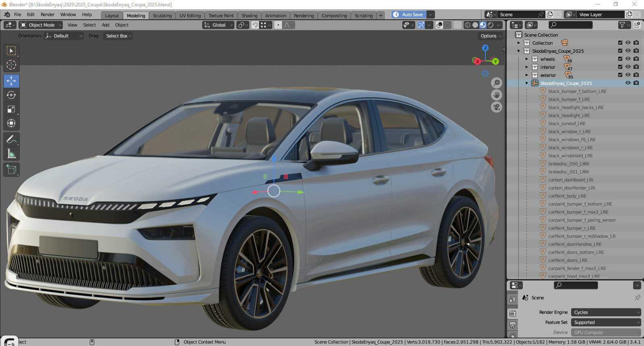Click the Auto Save button
This screenshot has width=644, height=346.
pyautogui.click(x=408, y=14)
